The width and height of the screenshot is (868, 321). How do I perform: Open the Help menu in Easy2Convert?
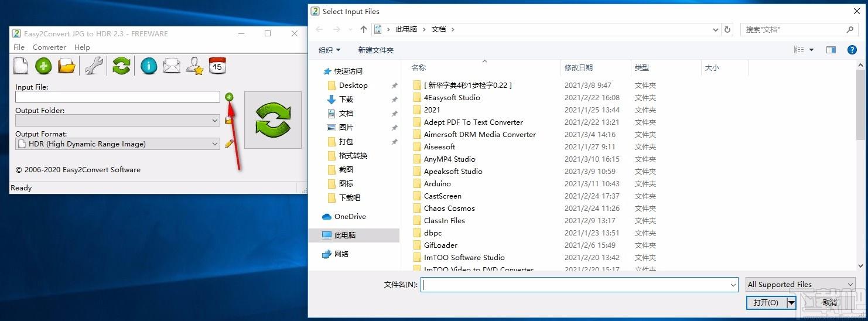[x=82, y=47]
